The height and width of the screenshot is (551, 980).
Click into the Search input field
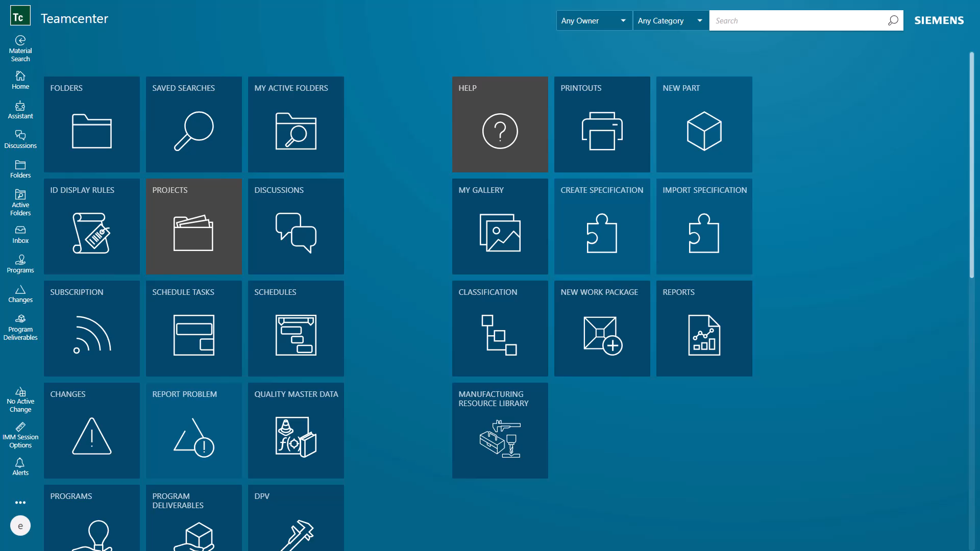[796, 20]
